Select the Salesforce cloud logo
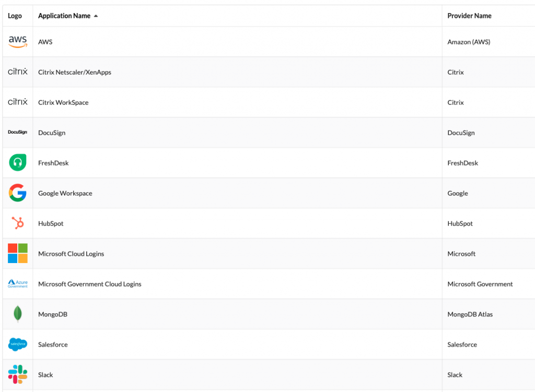This screenshot has height=392, width=535. coord(18,345)
